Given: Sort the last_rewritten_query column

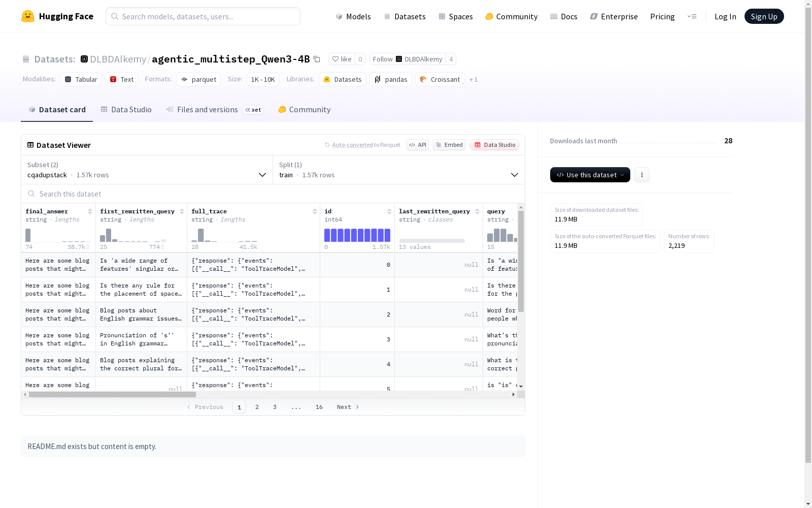Looking at the screenshot, I should pyautogui.click(x=477, y=211).
